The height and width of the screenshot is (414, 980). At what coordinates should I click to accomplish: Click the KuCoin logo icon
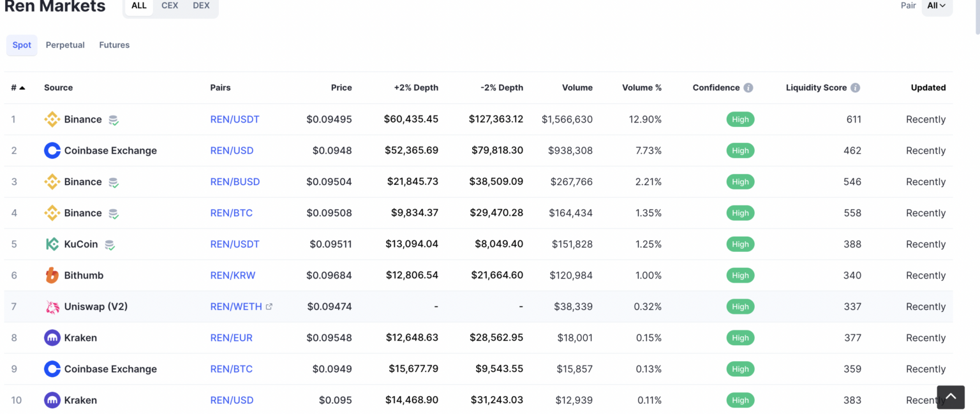(52, 244)
